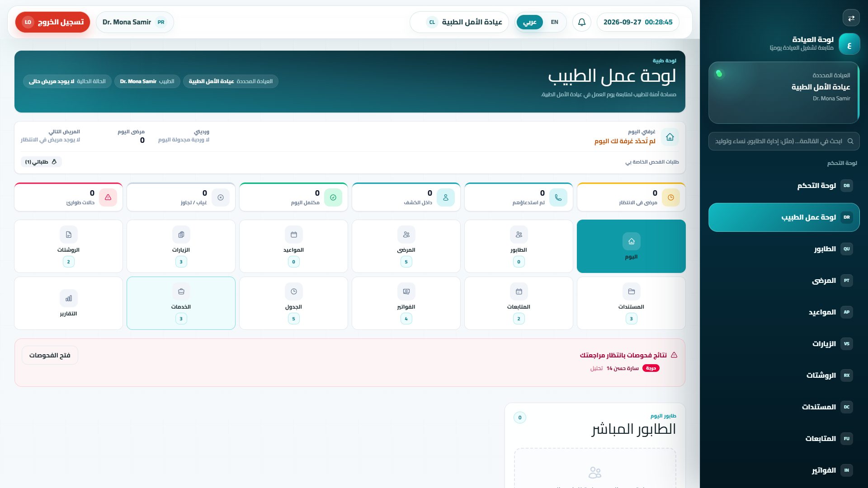Click the مكتمل اليوم stat card

[x=293, y=197]
